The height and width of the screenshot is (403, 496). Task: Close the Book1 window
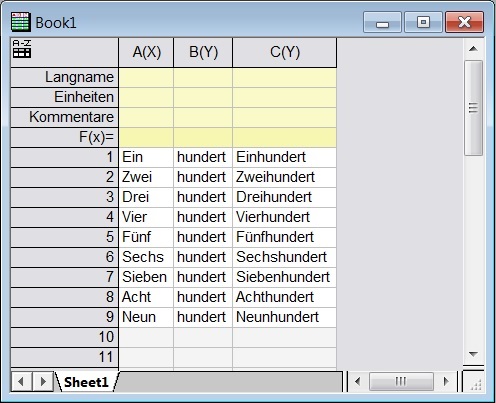pos(464,22)
